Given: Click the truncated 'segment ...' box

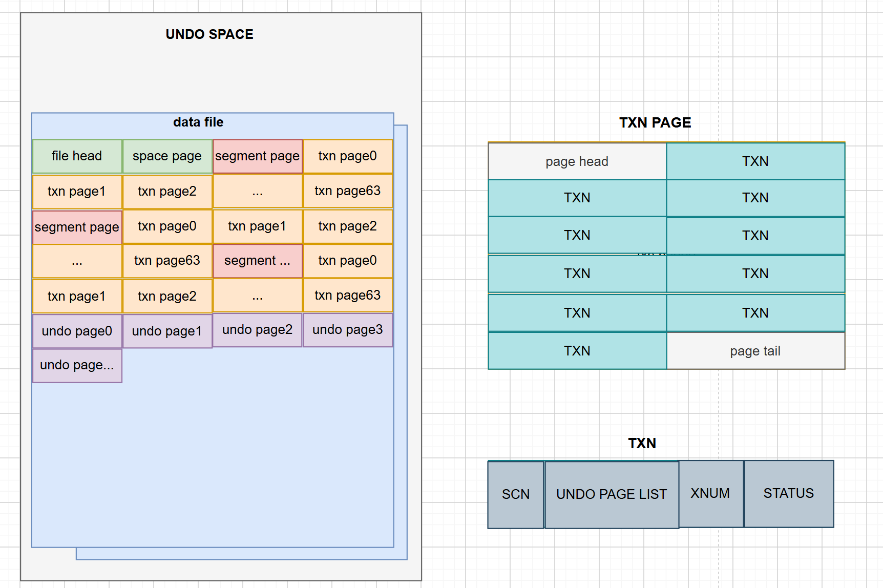Looking at the screenshot, I should [x=258, y=261].
